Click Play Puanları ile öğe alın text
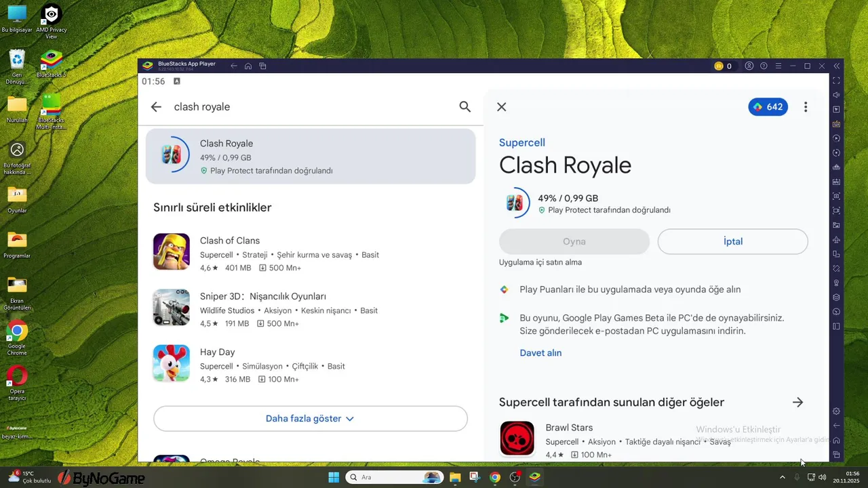This screenshot has height=488, width=868. (x=630, y=289)
